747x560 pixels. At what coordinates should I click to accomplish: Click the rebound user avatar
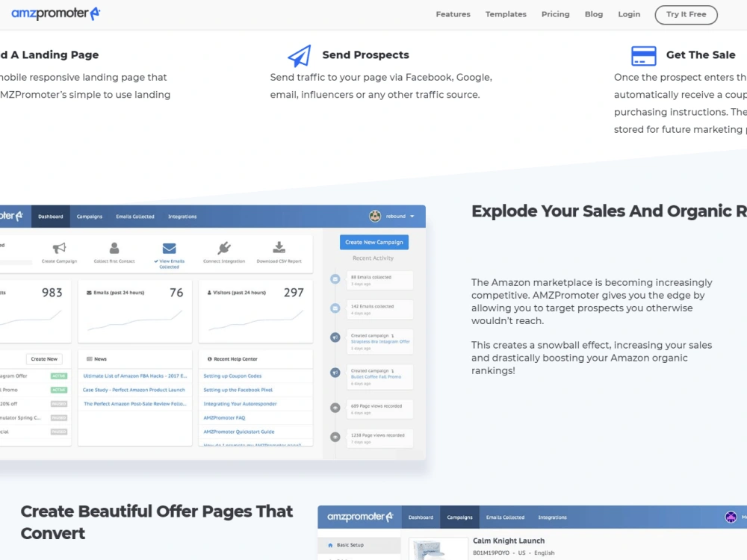(375, 217)
